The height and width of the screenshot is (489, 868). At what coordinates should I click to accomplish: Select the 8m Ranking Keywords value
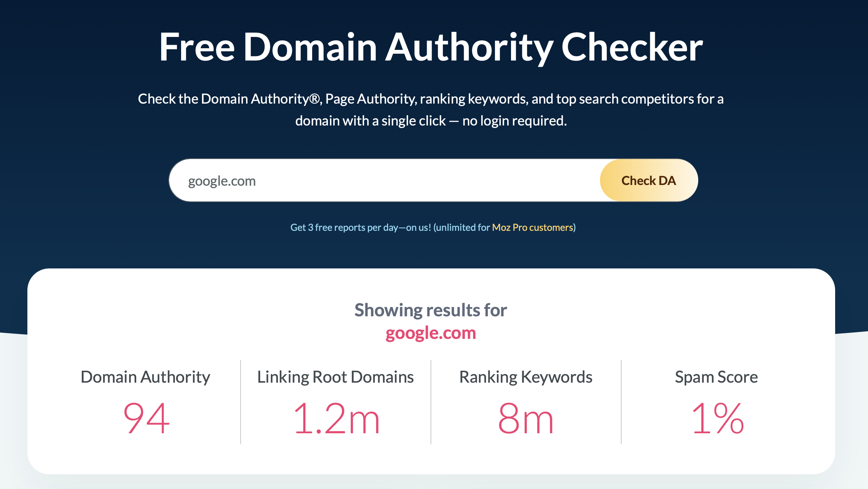tap(526, 418)
